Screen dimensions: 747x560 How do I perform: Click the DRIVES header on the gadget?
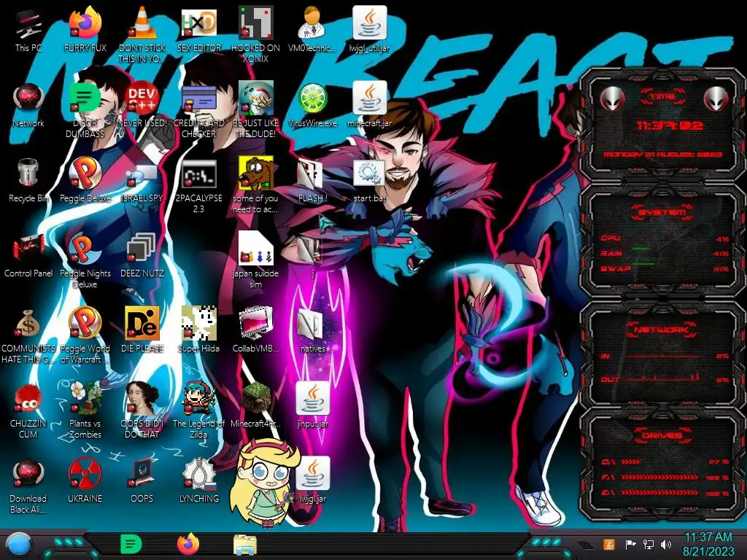(x=662, y=435)
